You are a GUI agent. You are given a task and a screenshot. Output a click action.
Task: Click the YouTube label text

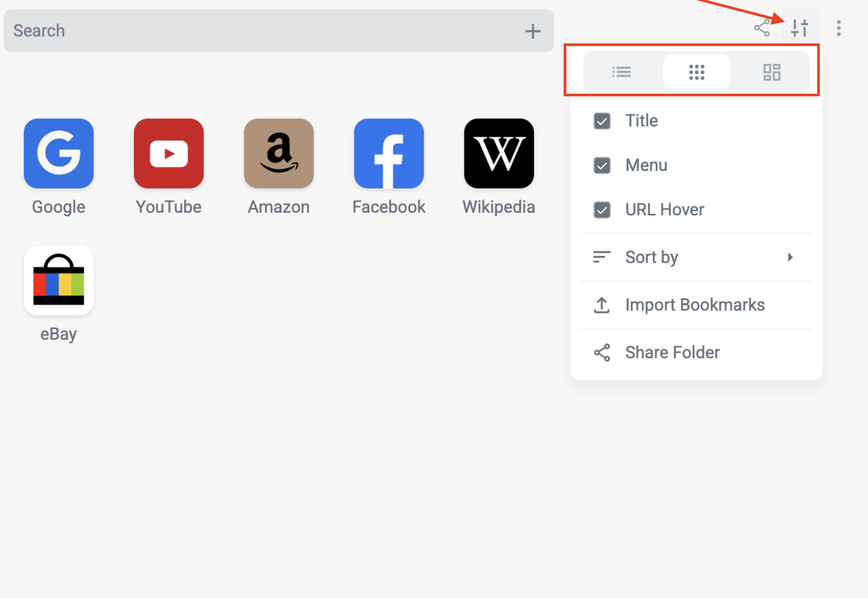click(169, 207)
